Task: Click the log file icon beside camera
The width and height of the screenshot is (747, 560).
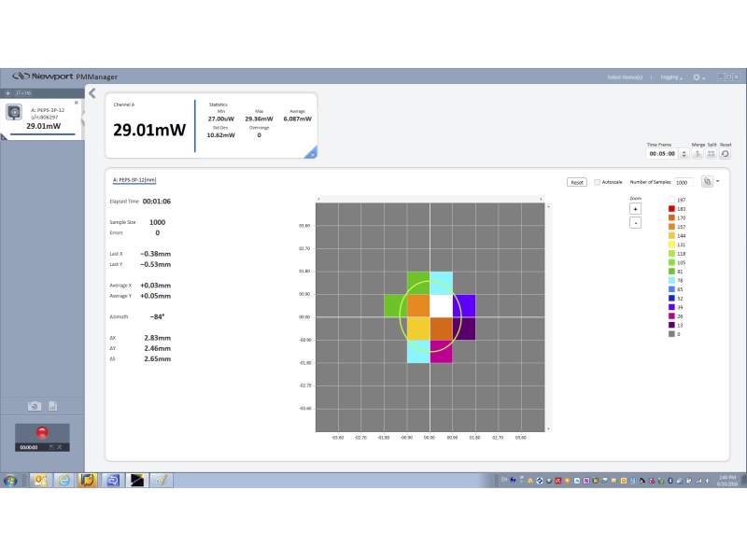Action: tap(53, 406)
